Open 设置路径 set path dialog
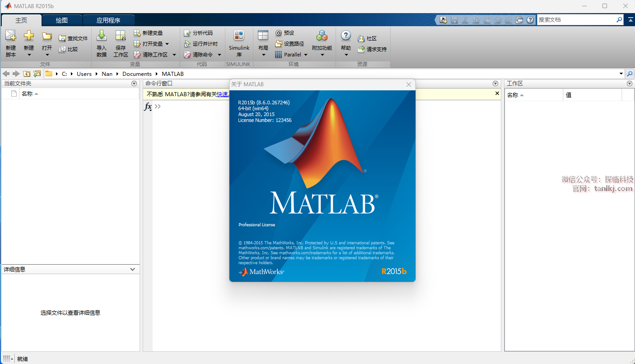 coord(289,44)
